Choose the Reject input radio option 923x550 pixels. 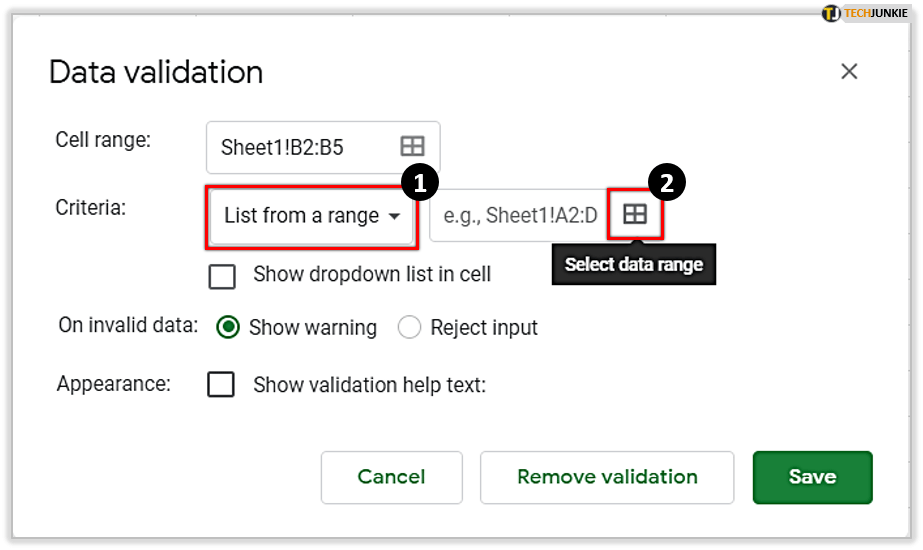pos(410,327)
